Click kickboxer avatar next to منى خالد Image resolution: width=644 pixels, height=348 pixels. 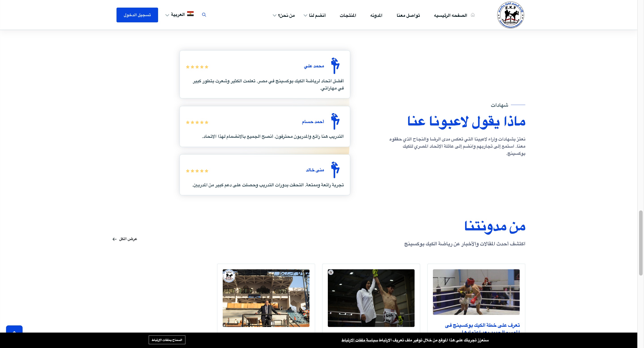335,170
